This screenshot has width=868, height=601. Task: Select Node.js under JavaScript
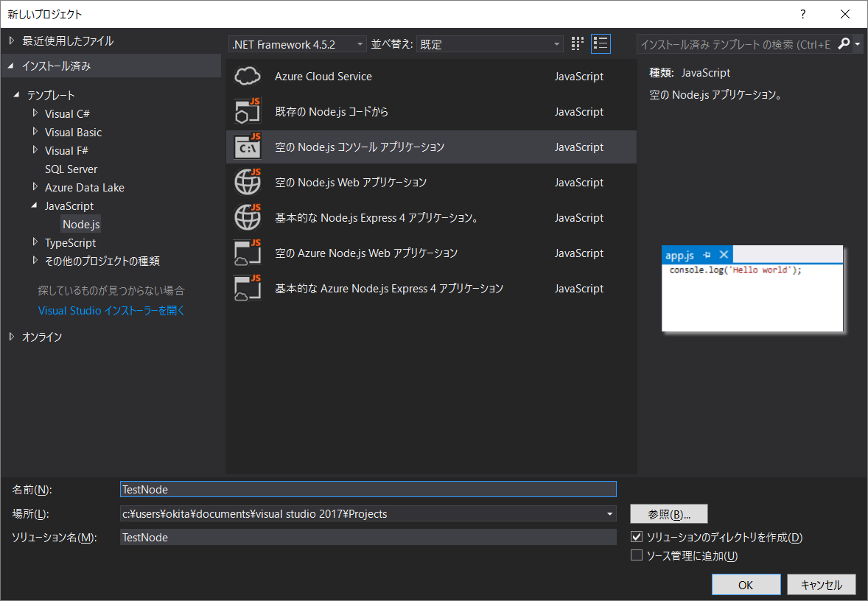(81, 224)
